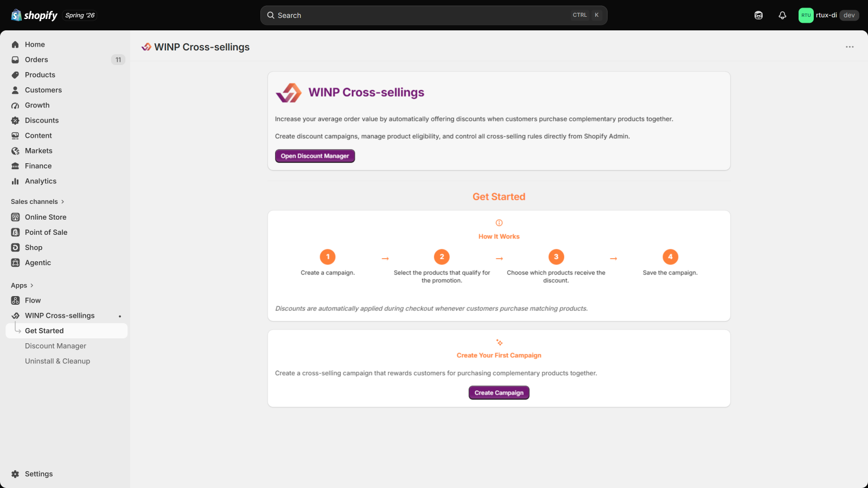Click the Shop channel icon
This screenshot has height=488, width=868.
(x=15, y=247)
